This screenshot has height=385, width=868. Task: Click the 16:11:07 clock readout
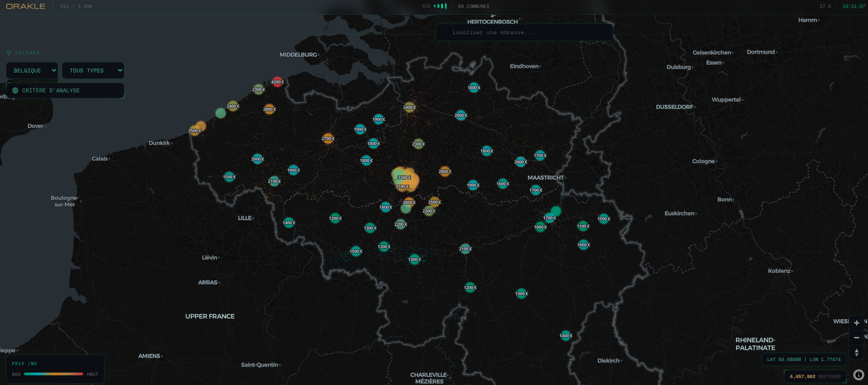tap(854, 6)
